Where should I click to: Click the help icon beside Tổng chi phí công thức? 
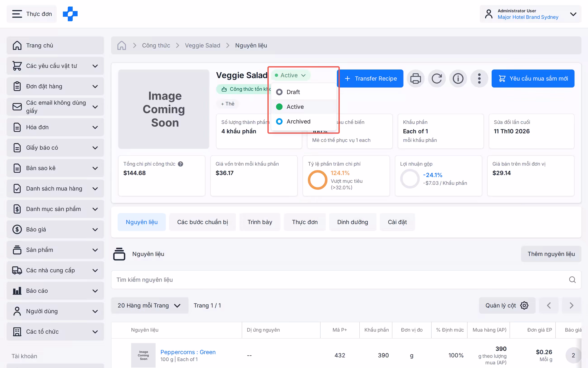(x=180, y=164)
